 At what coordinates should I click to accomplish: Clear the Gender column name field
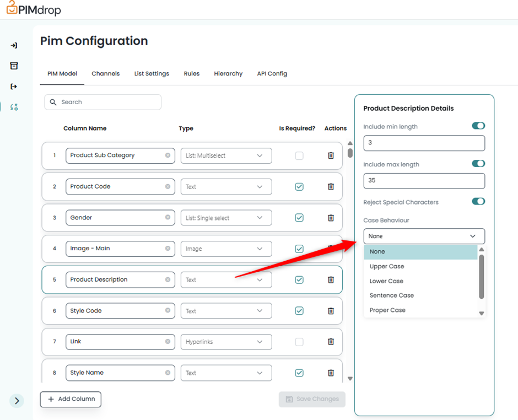point(168,218)
